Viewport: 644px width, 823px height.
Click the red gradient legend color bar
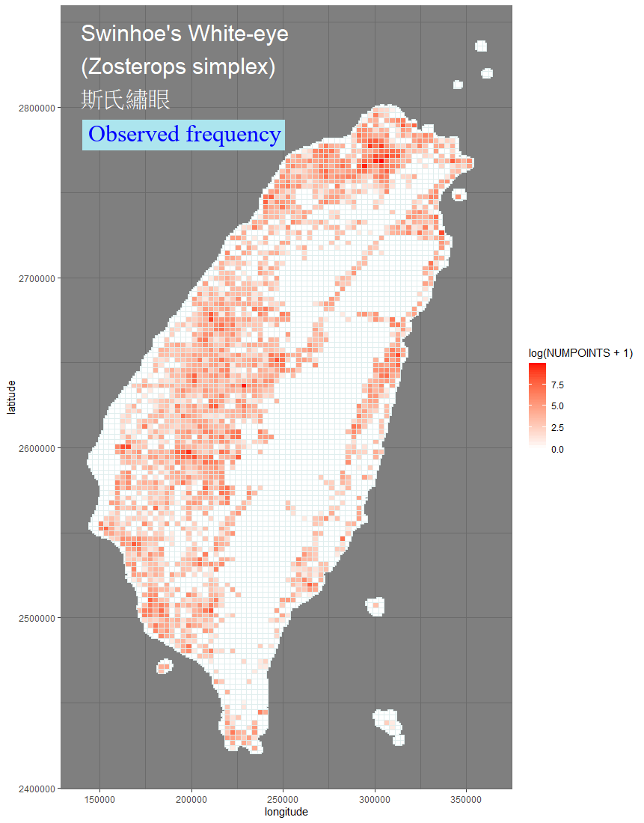point(538,405)
